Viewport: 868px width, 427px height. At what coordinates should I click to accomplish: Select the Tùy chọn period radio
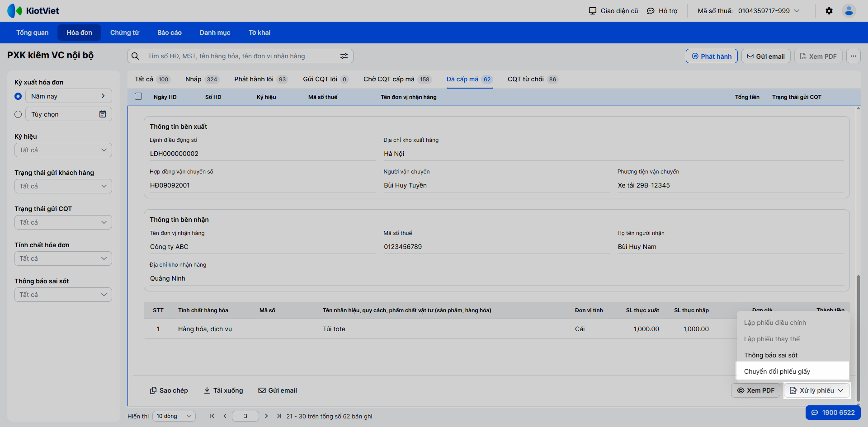[18, 114]
